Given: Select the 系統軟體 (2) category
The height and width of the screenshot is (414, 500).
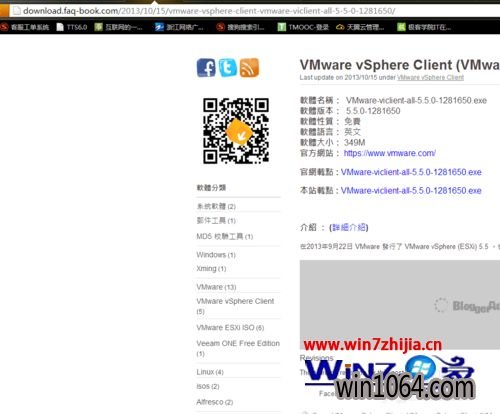Looking at the screenshot, I should 216,206.
